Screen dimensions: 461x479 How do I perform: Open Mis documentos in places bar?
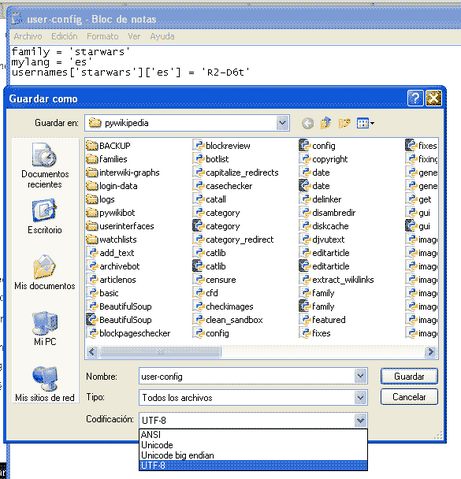tap(45, 272)
